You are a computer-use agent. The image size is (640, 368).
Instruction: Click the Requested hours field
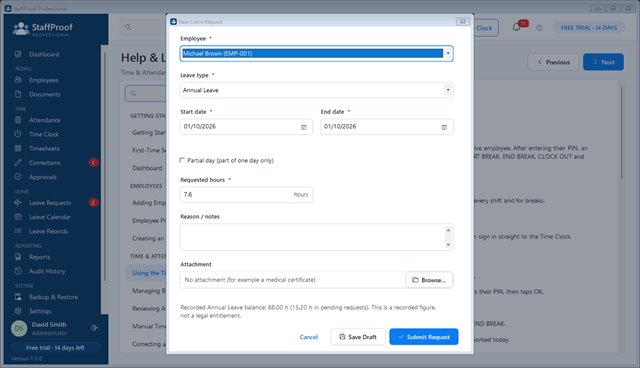pyautogui.click(x=246, y=195)
